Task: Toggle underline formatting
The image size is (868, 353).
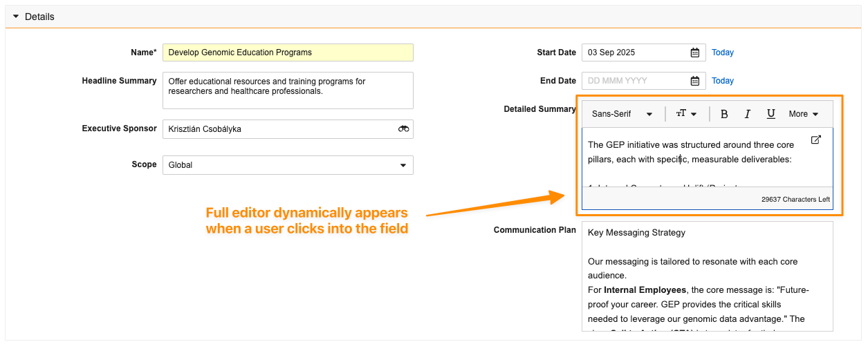Action: point(770,114)
